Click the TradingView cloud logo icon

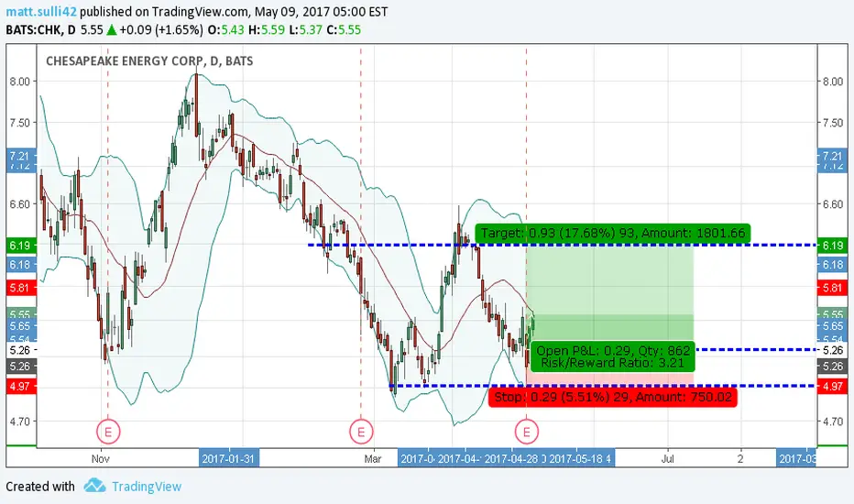94,486
